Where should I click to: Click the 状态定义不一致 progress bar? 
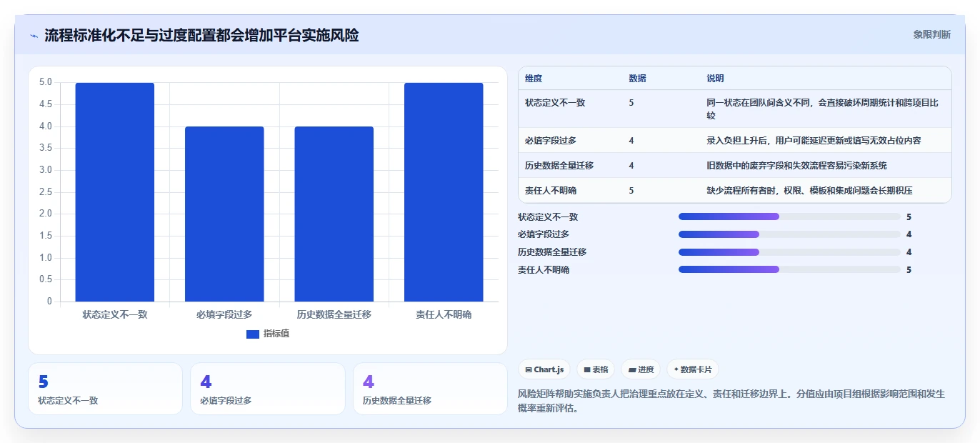click(x=789, y=216)
